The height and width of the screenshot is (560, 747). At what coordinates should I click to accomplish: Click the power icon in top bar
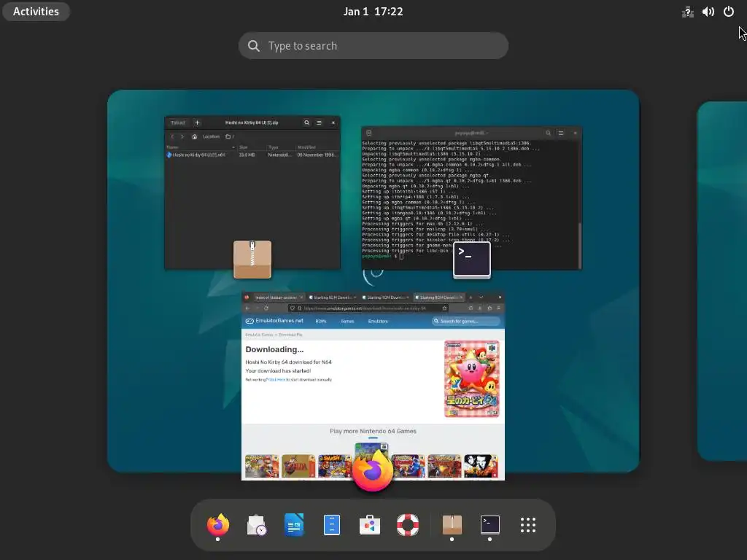[x=729, y=12]
